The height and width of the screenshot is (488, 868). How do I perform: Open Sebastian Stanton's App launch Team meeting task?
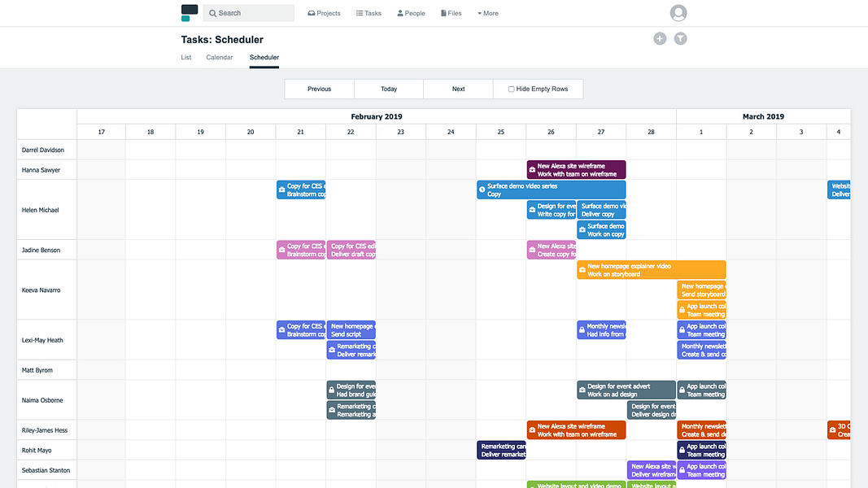(x=701, y=470)
